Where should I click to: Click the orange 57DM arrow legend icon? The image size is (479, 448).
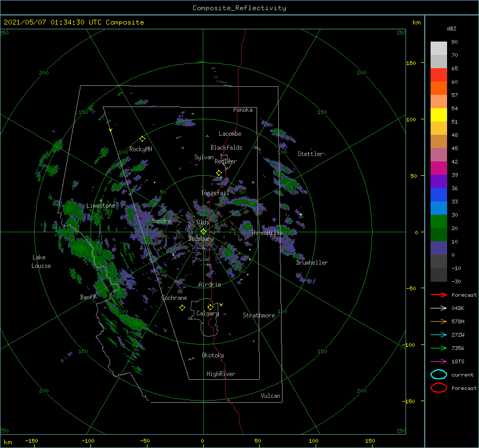click(x=439, y=321)
